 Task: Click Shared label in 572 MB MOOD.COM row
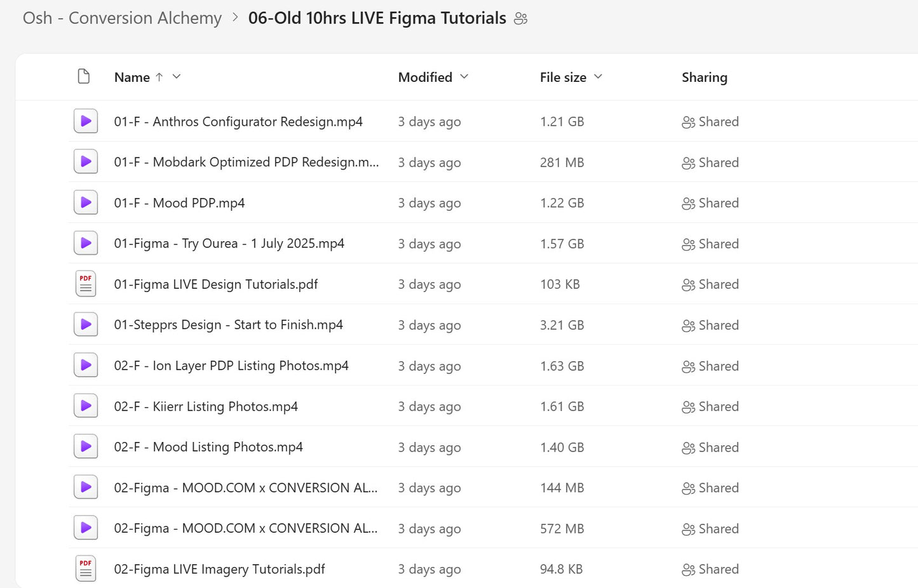point(719,528)
